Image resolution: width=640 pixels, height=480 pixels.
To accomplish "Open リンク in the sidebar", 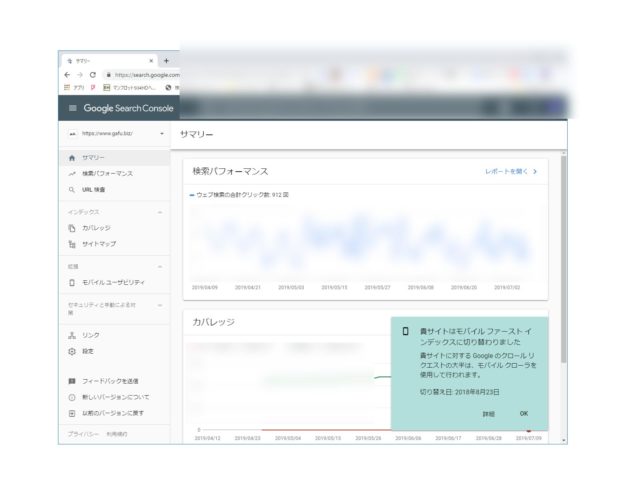I will point(114,335).
